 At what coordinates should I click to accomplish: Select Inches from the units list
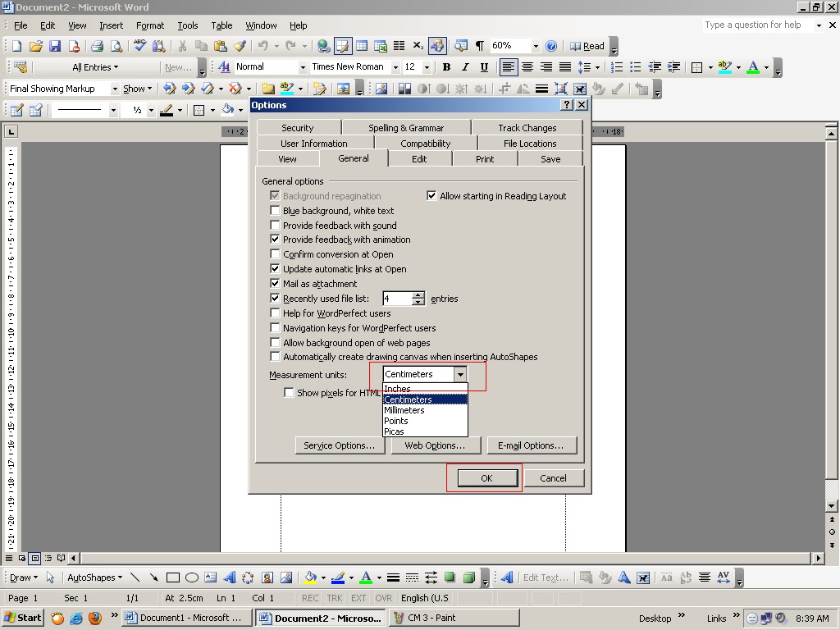click(x=426, y=388)
